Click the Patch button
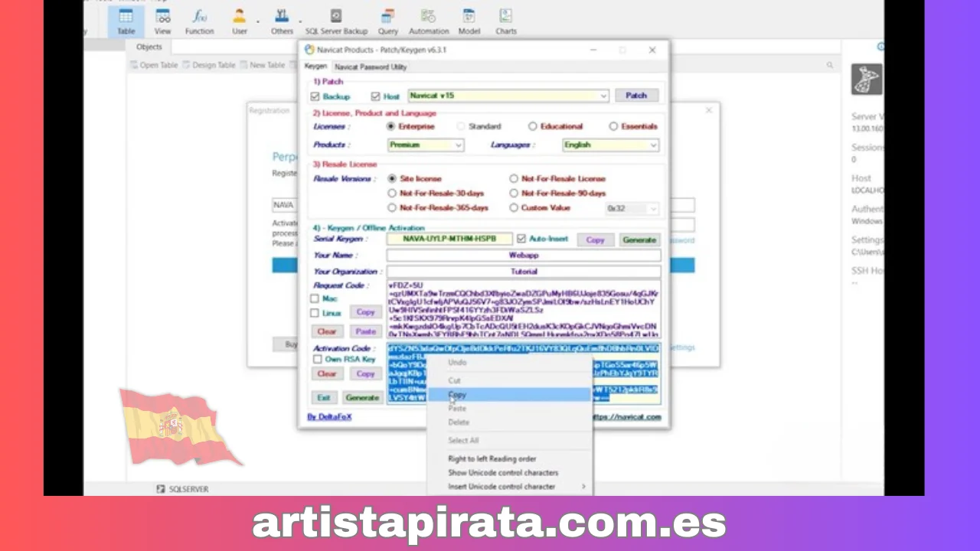980x551 pixels. click(636, 96)
